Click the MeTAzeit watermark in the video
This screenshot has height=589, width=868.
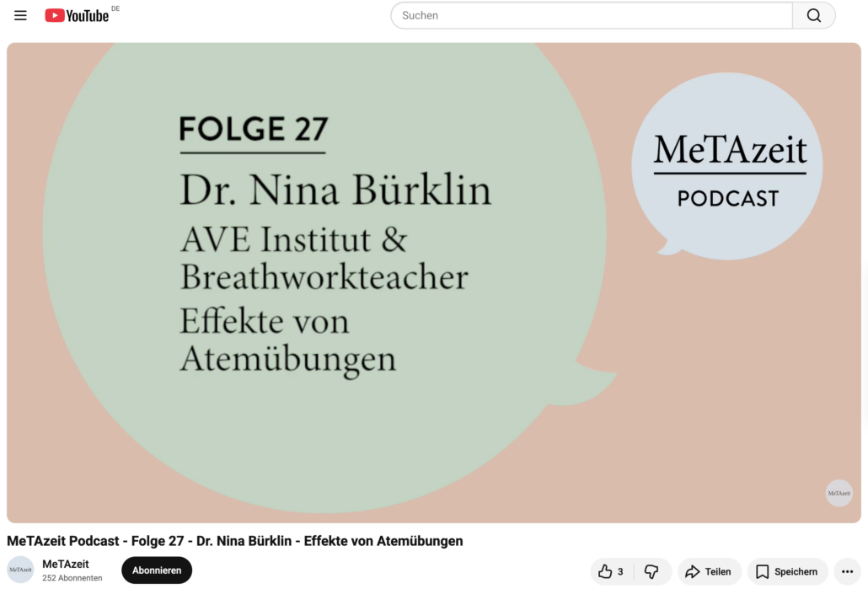pos(839,493)
